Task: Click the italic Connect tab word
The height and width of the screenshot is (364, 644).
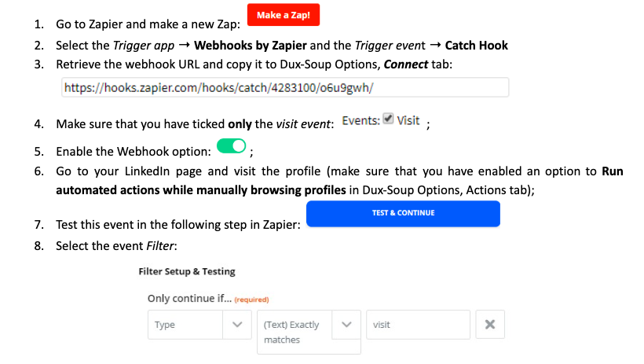Action: coord(406,64)
